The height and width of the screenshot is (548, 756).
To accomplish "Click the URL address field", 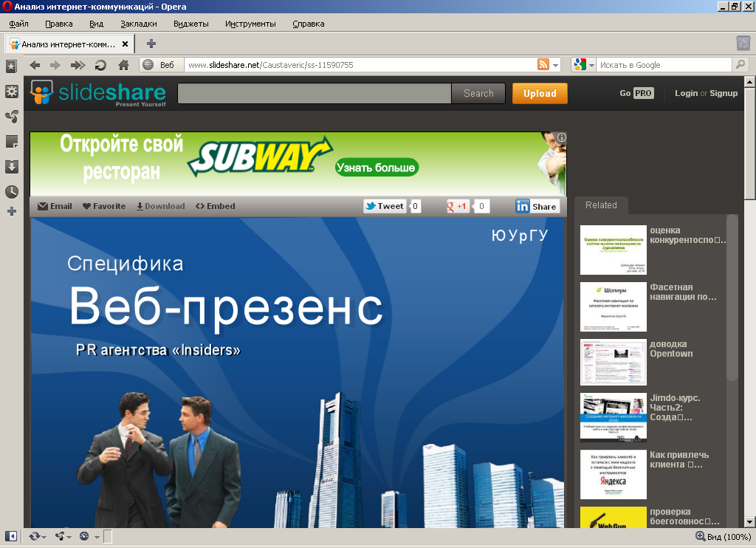I will coord(360,65).
